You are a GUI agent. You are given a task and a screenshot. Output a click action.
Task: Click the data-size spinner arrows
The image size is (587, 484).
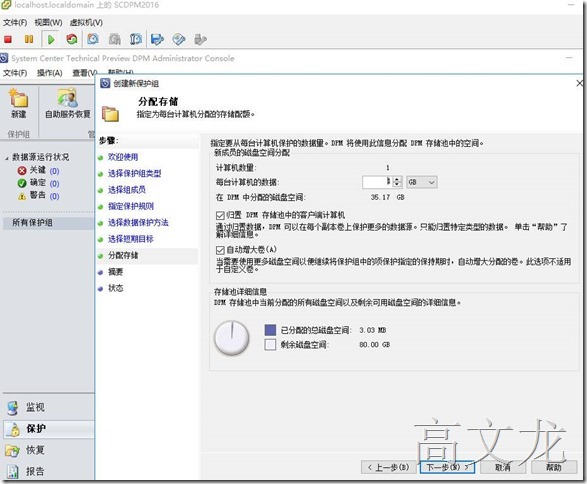397,182
